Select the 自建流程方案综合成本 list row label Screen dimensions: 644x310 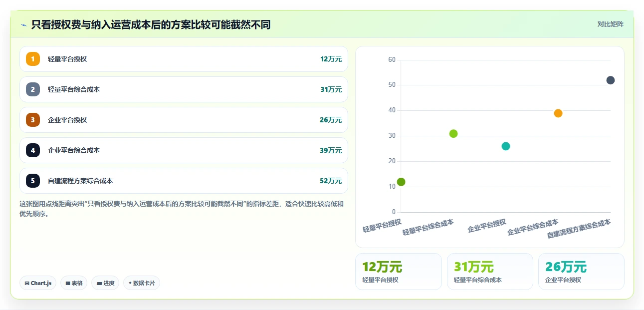tap(80, 181)
